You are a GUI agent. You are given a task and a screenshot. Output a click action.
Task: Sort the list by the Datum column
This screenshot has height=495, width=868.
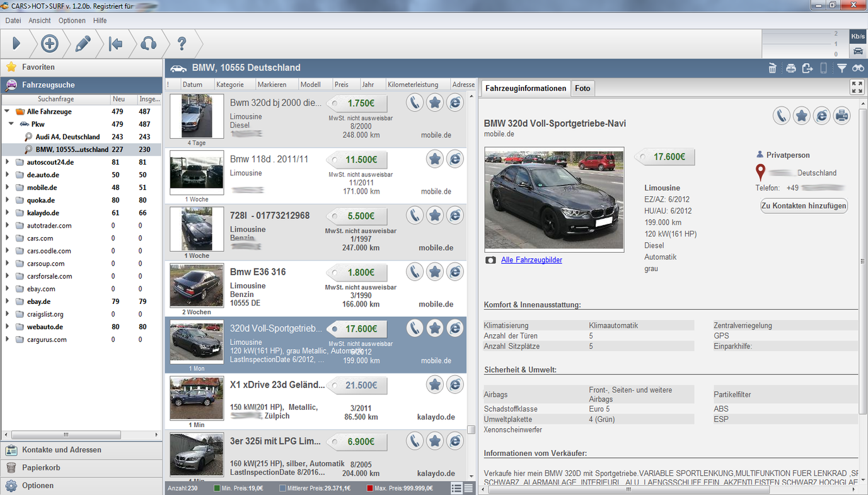197,84
